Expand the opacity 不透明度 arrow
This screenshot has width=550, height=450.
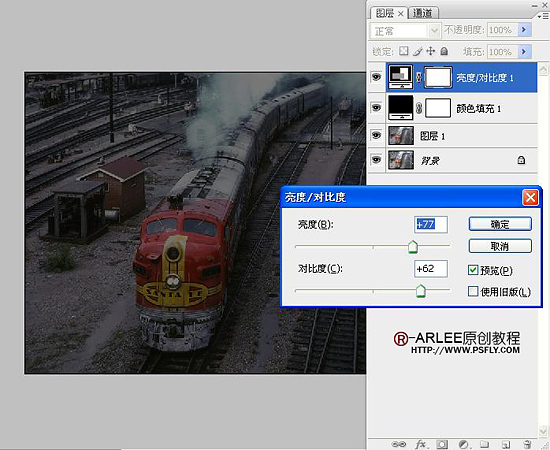coord(524,30)
